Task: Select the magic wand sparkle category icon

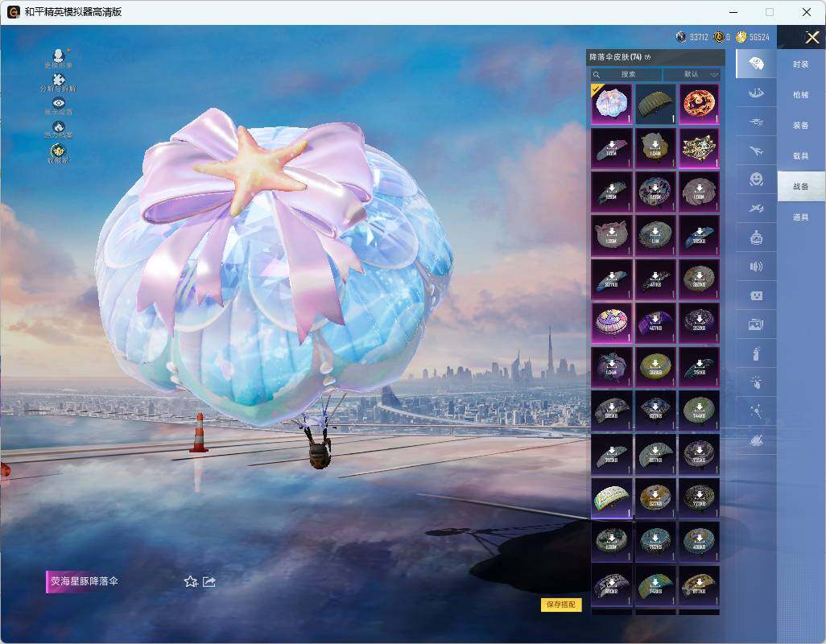Action: pos(756,411)
